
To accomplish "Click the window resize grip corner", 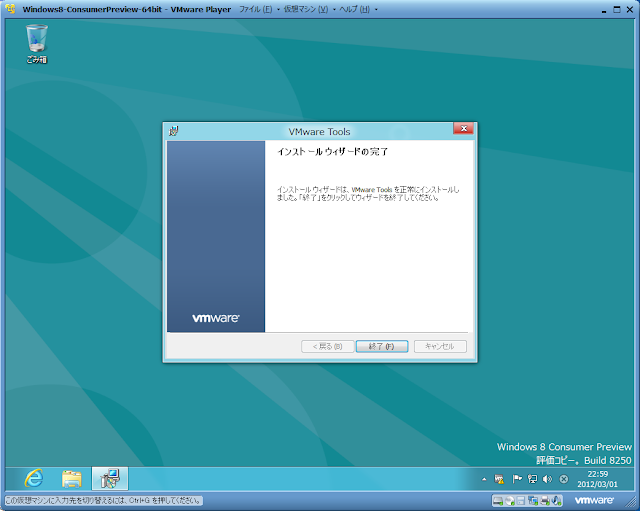I will pos(632,503).
